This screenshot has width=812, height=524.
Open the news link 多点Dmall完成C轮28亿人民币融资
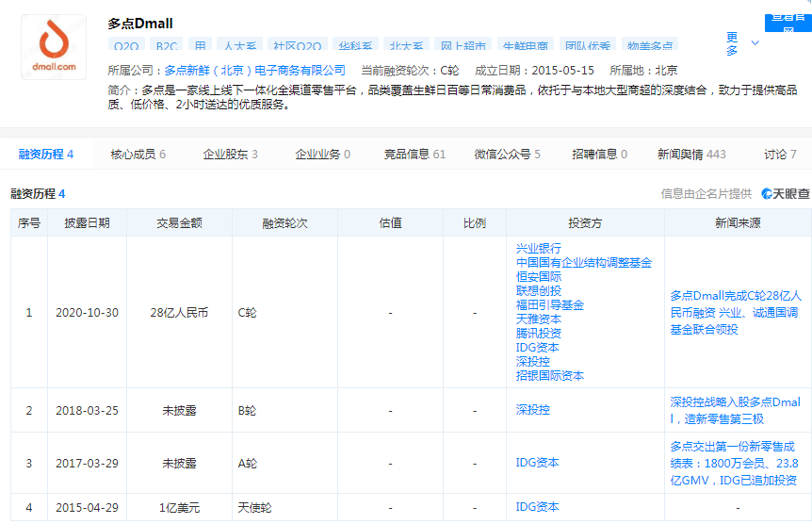tap(736, 313)
